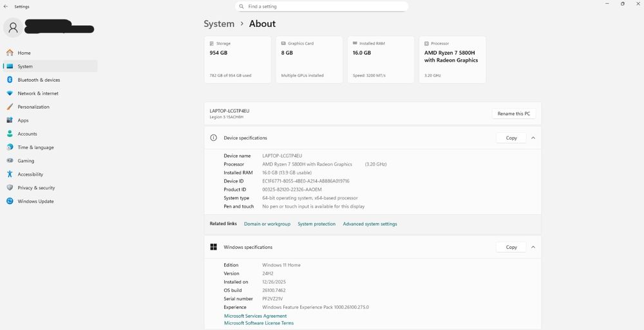Open Microsoft Services Agreement link

(256, 316)
